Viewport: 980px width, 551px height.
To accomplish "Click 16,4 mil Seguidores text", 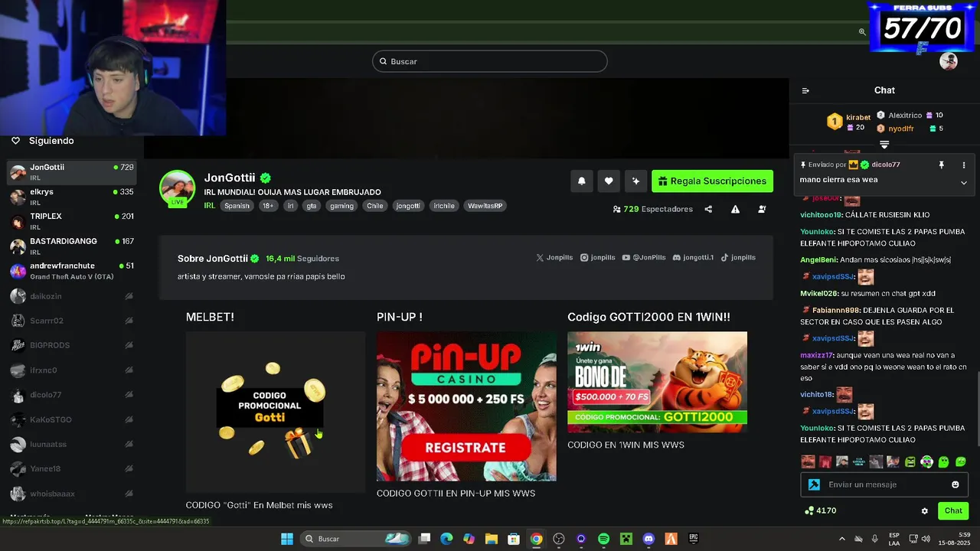I will pos(302,259).
